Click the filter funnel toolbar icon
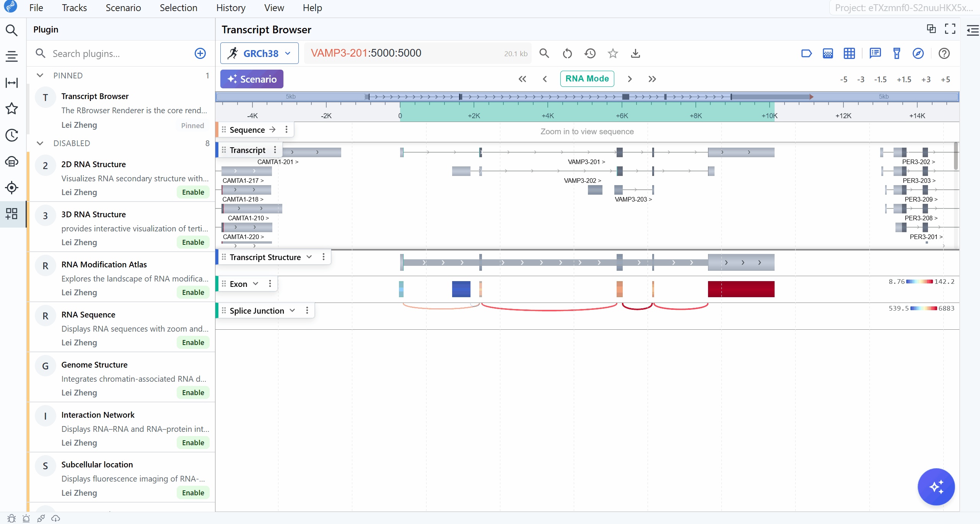Viewport: 980px width, 524px height. [x=897, y=53]
